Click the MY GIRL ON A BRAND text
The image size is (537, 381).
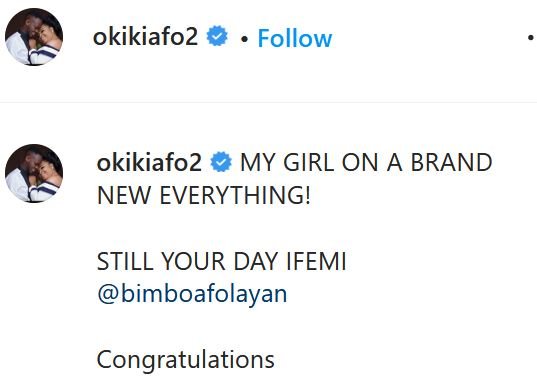click(366, 162)
